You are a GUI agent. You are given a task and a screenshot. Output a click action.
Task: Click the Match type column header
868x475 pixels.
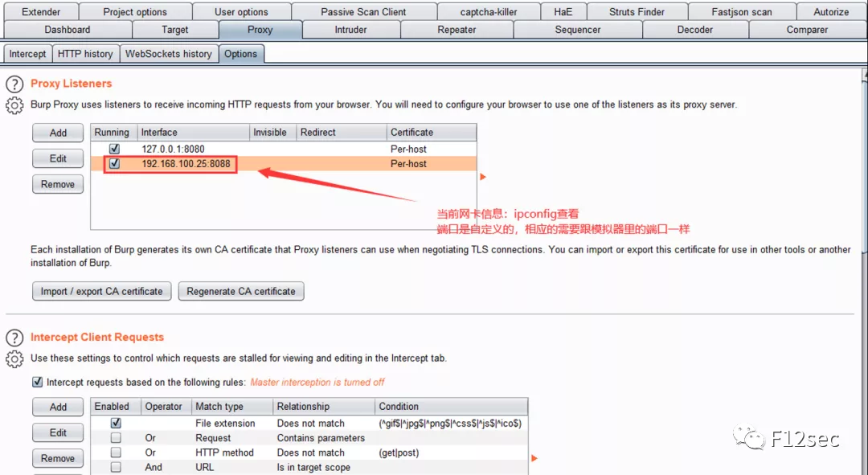232,407
